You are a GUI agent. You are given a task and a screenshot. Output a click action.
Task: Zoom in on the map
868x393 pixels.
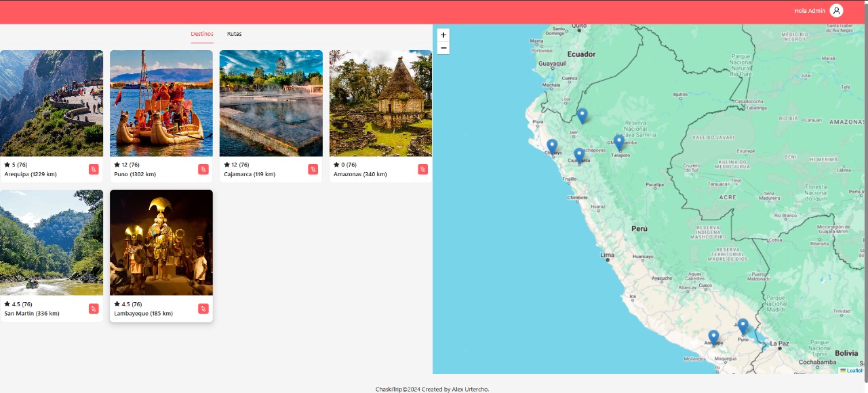[x=443, y=35]
